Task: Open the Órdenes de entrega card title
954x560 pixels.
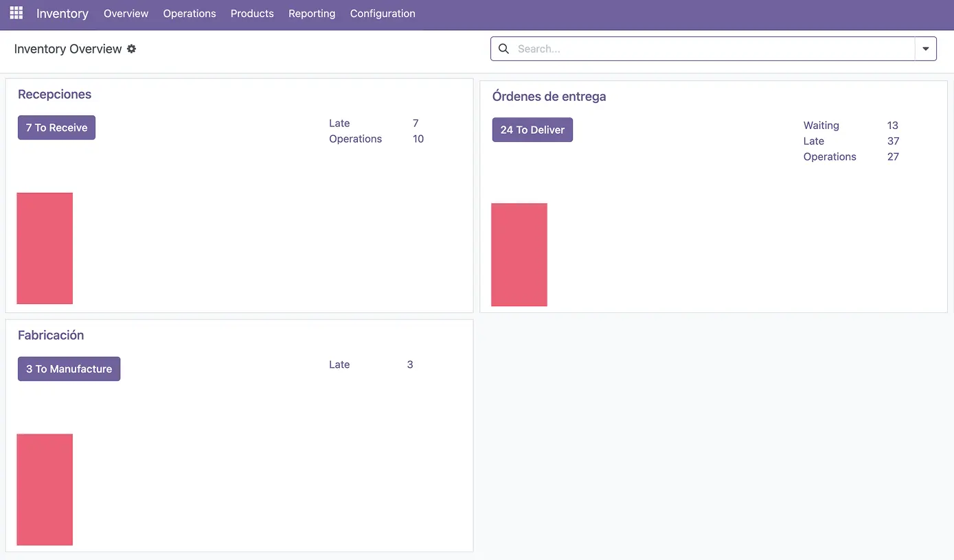Action: pyautogui.click(x=549, y=97)
